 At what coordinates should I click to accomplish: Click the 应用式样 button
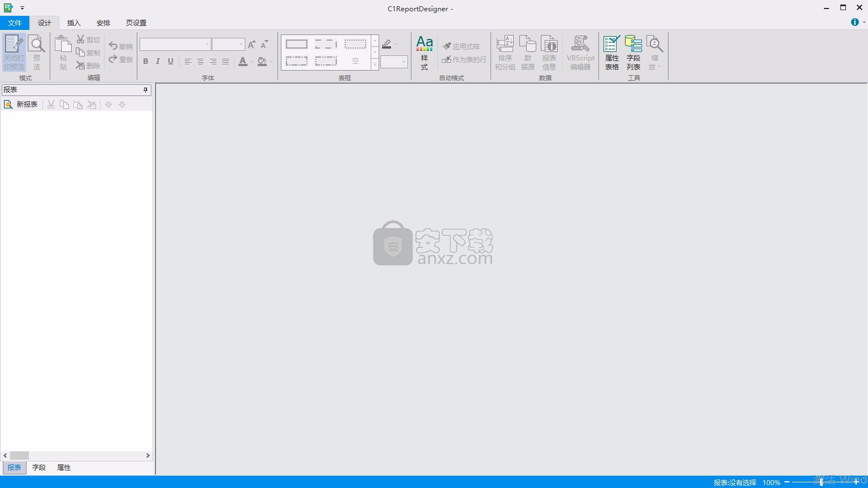point(461,46)
